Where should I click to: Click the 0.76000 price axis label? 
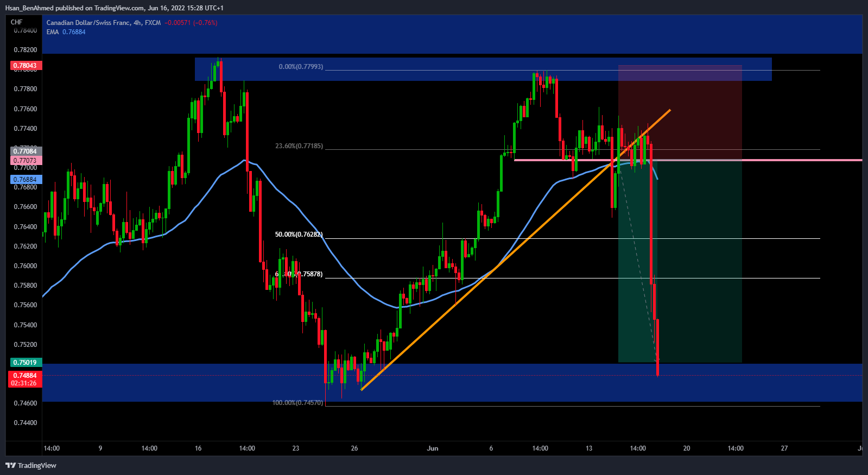[x=26, y=266]
